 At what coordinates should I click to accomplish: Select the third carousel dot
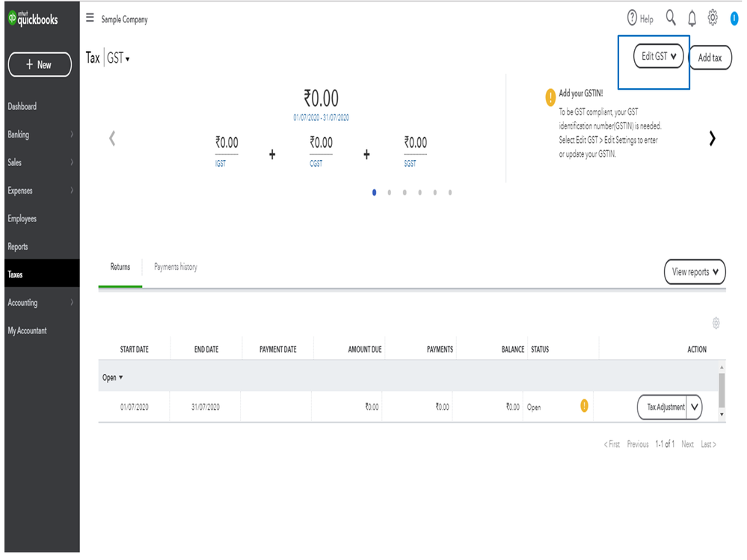[x=405, y=192]
